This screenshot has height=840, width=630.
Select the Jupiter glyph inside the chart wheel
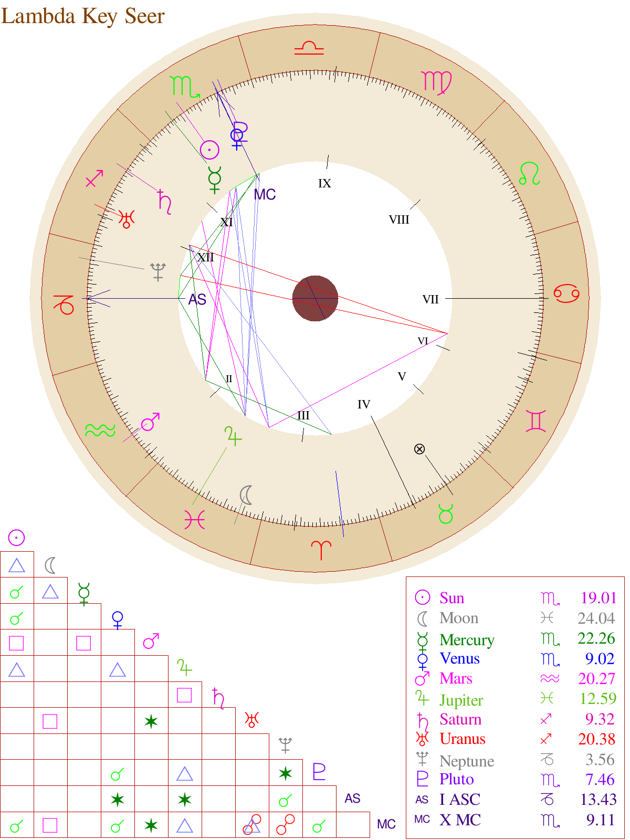[x=233, y=436]
